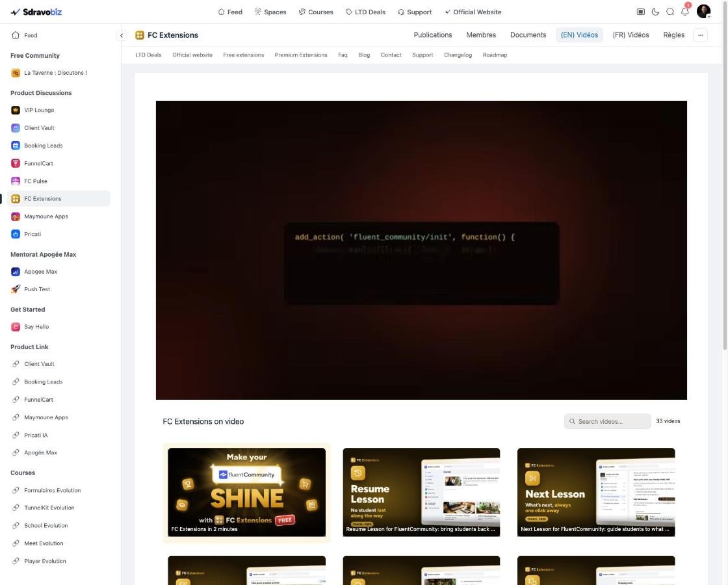728x585 pixels.
Task: Go to Faq link
Action: 343,55
